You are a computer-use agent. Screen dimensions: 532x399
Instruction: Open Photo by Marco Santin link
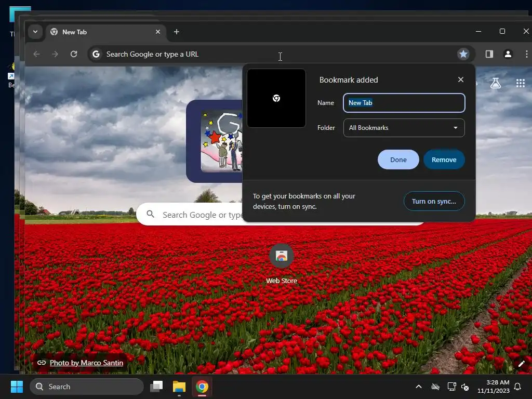click(x=86, y=363)
